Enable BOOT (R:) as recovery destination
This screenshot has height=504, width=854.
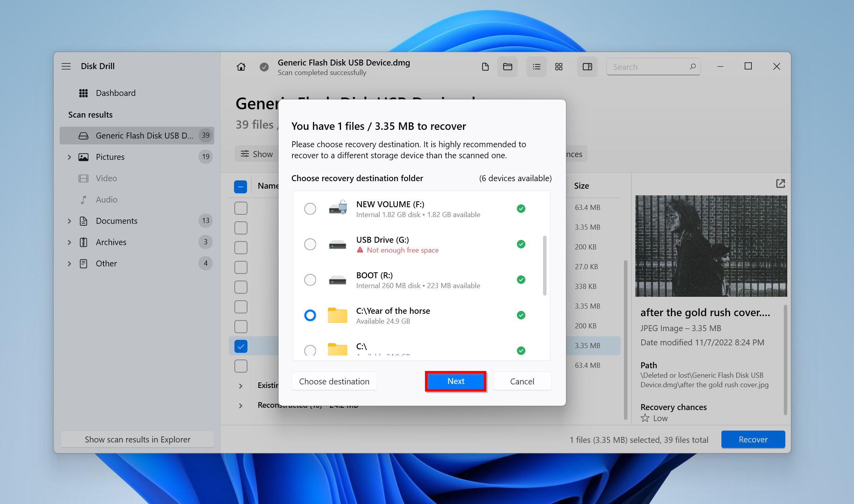(311, 279)
